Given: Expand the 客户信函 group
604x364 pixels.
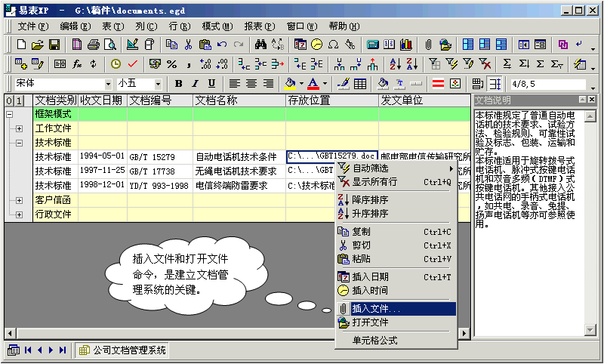Looking at the screenshot, I should coord(19,200).
